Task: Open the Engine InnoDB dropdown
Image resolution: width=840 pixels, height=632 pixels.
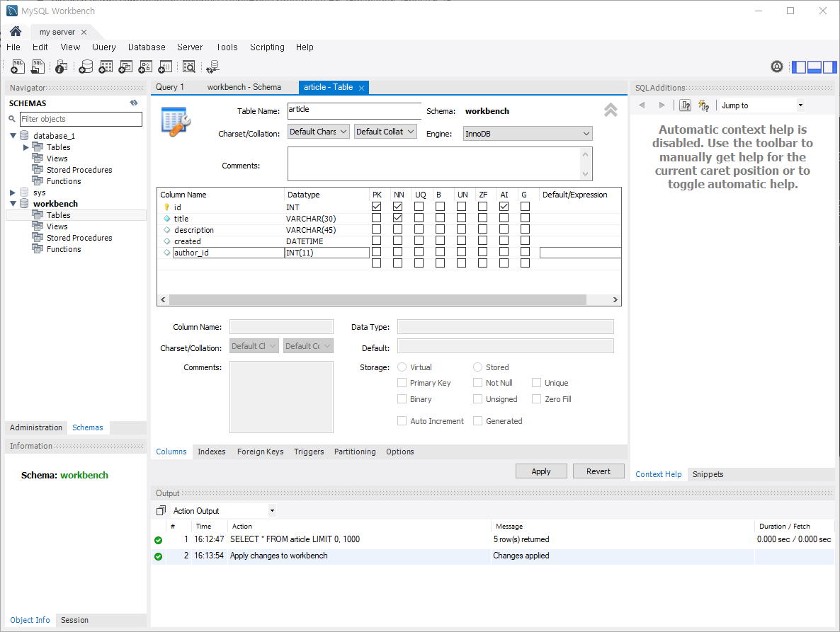Action: click(528, 133)
